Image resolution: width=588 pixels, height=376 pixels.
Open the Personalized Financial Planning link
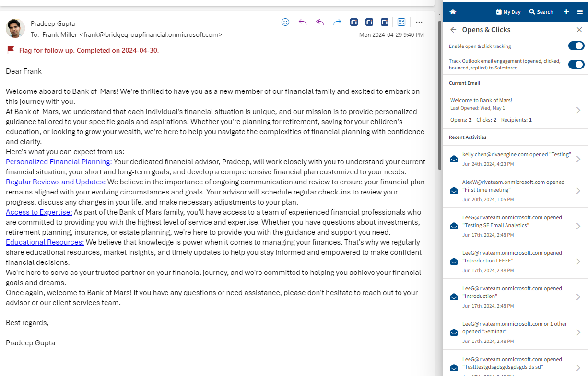coord(59,162)
